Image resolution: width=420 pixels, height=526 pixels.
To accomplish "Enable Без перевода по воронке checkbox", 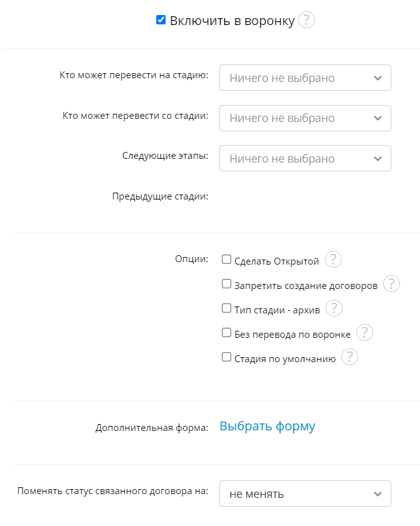I will click(227, 333).
